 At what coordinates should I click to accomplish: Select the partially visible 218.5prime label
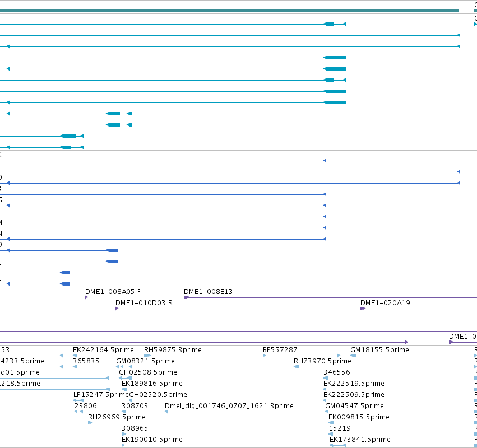[20, 384]
